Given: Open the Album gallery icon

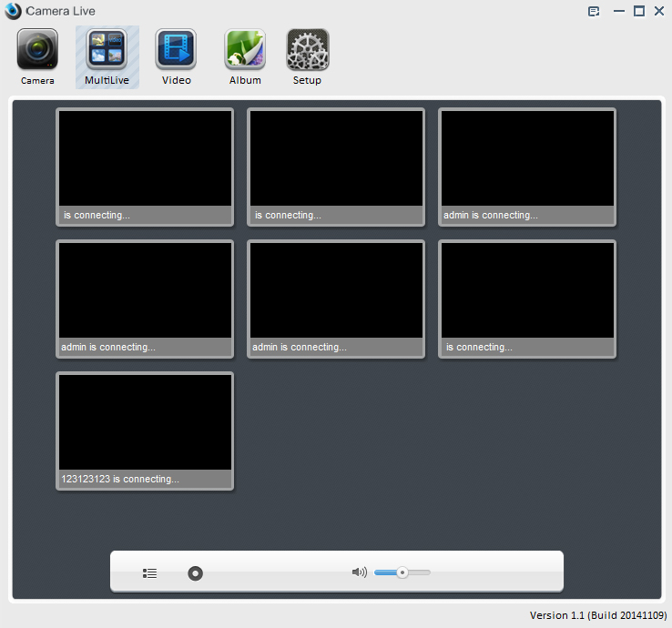Looking at the screenshot, I should [245, 50].
